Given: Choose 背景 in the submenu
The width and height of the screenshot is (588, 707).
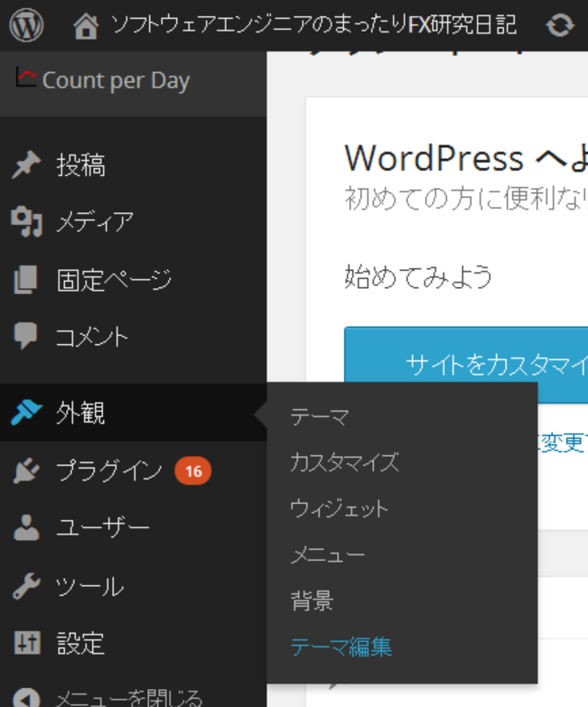Looking at the screenshot, I should pyautogui.click(x=312, y=600).
